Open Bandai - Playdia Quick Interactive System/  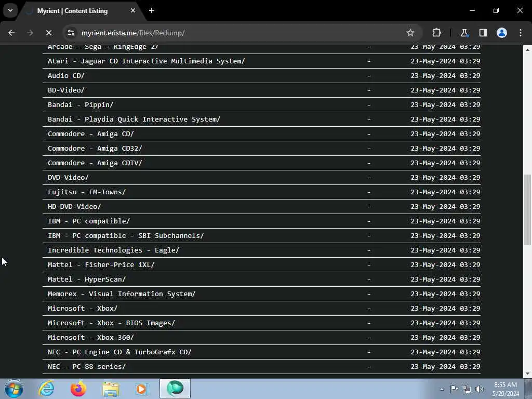tap(134, 119)
